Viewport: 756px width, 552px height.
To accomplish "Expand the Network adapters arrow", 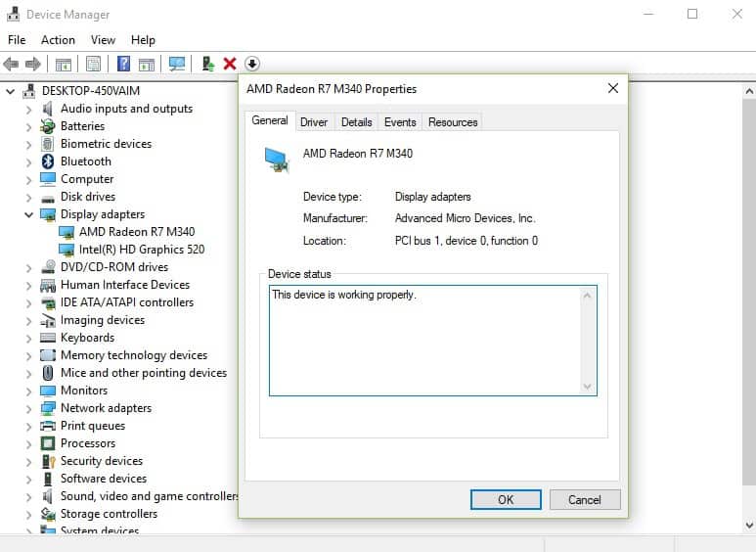I will click(x=28, y=409).
